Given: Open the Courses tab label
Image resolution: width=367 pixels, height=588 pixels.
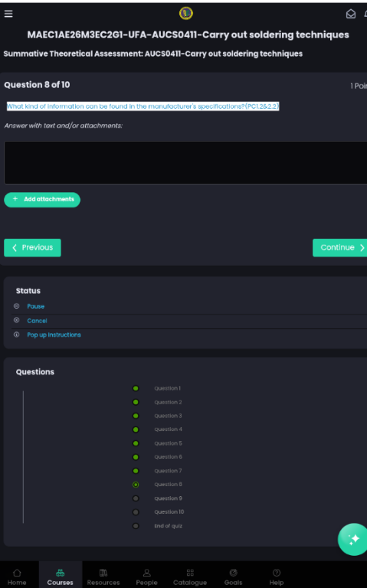Looking at the screenshot, I should click(x=60, y=583).
